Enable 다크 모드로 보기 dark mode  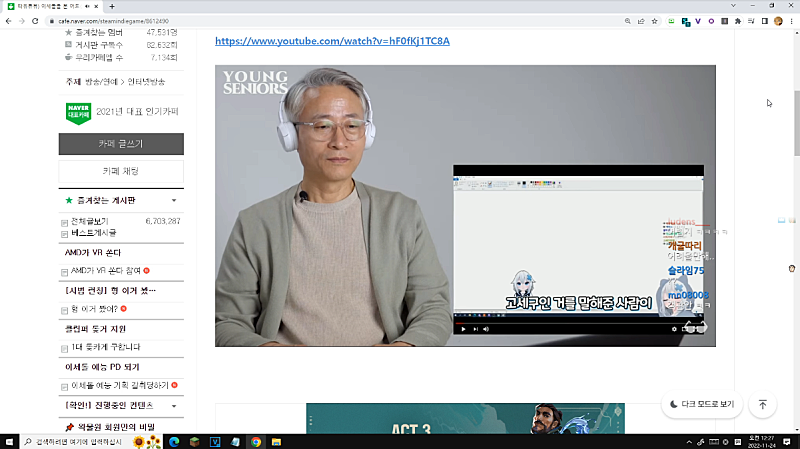pos(699,405)
